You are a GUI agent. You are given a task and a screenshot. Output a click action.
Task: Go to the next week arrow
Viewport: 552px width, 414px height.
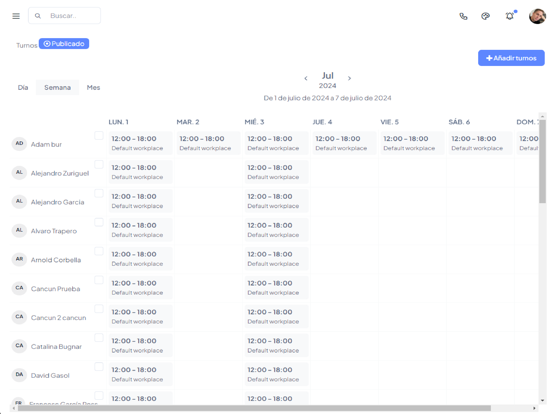(349, 78)
